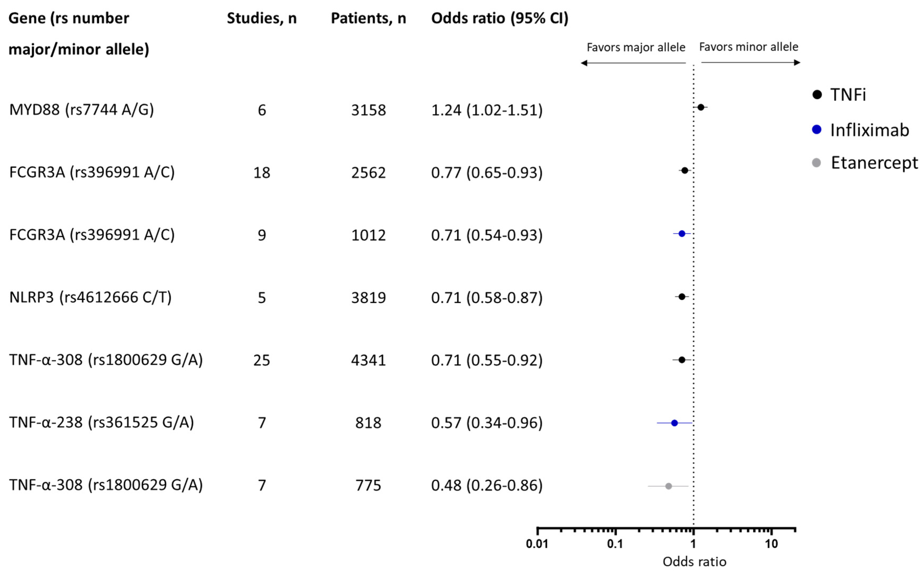This screenshot has height=574, width=924.
Task: Select the odds ratio value 0.48 (0.26-0.86)
Action: tap(486, 485)
